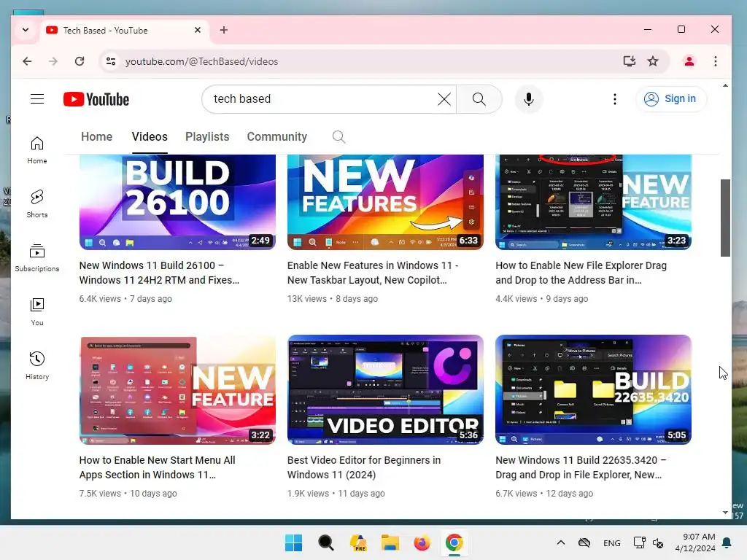Start voice search with the microphone

point(528,99)
